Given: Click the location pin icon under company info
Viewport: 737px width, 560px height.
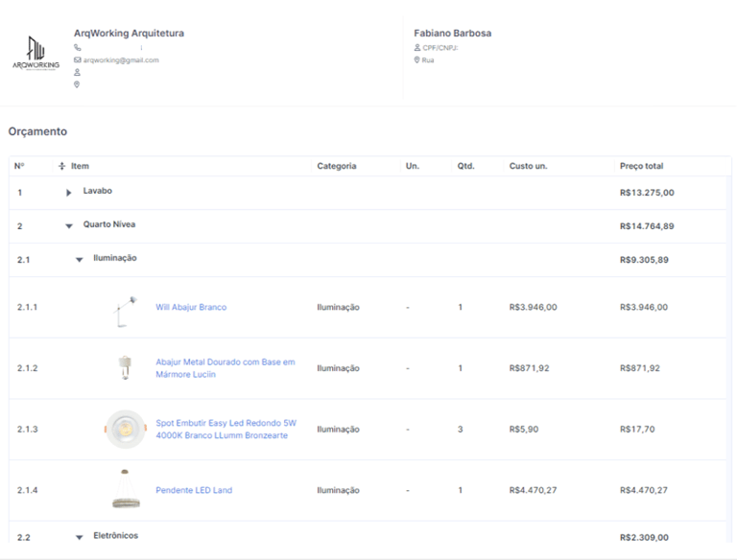Looking at the screenshot, I should [78, 84].
